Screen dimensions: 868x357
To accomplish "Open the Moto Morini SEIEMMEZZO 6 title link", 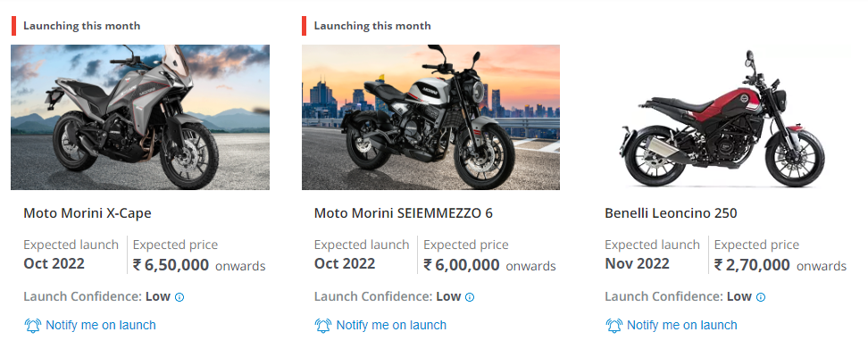I will tap(404, 213).
